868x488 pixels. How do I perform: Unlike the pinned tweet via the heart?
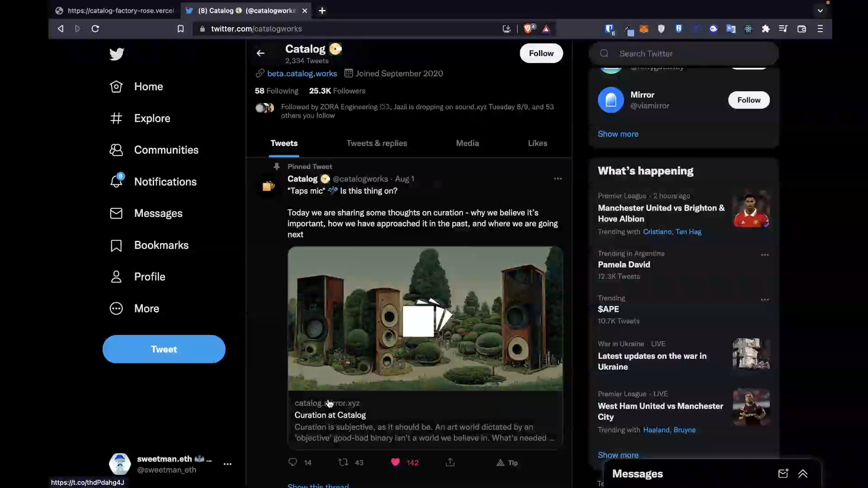pyautogui.click(x=395, y=462)
